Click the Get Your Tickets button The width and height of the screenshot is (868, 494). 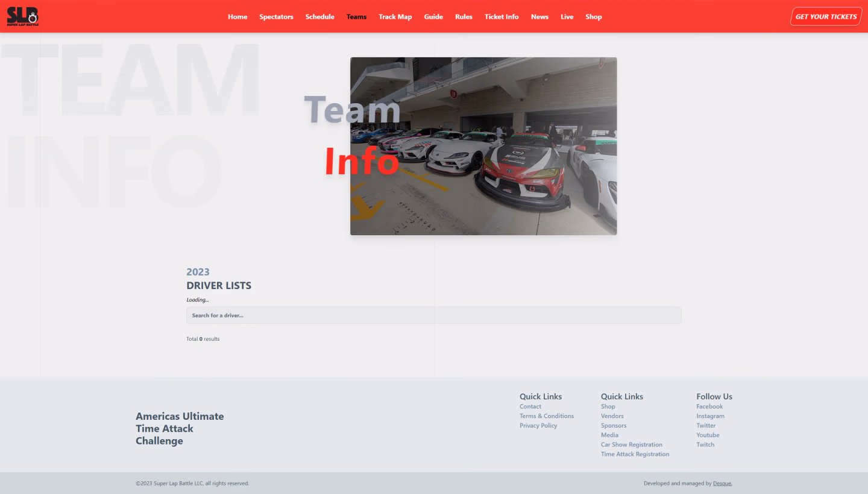tap(826, 16)
